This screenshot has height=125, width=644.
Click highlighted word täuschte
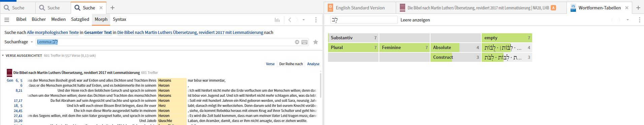click(x=165, y=121)
